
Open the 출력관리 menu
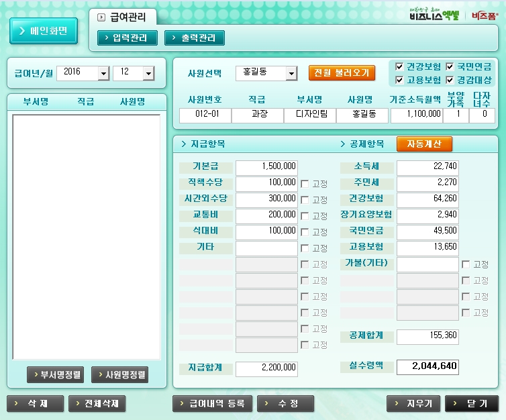tap(194, 38)
